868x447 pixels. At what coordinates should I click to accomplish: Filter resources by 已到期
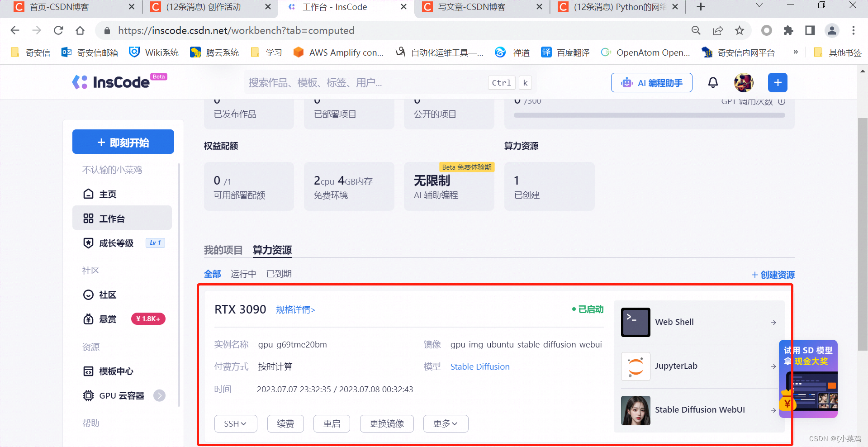pyautogui.click(x=279, y=274)
